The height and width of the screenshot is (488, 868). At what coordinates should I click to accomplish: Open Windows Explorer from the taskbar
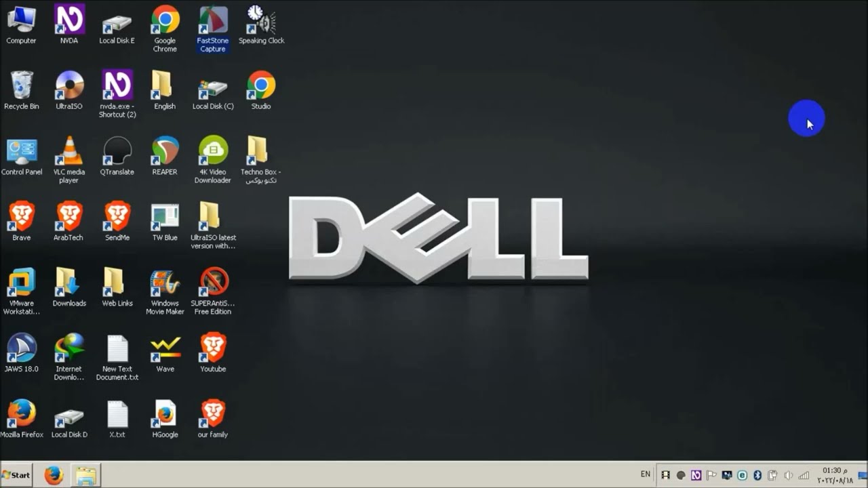pyautogui.click(x=86, y=475)
